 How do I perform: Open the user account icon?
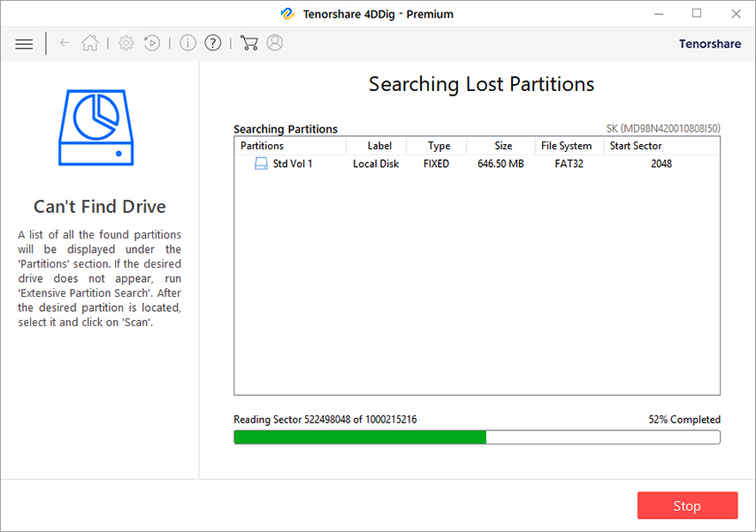[275, 43]
